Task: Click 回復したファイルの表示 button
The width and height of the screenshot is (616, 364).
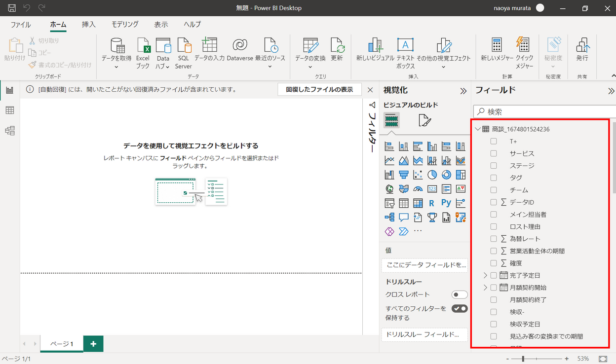Action: (319, 90)
